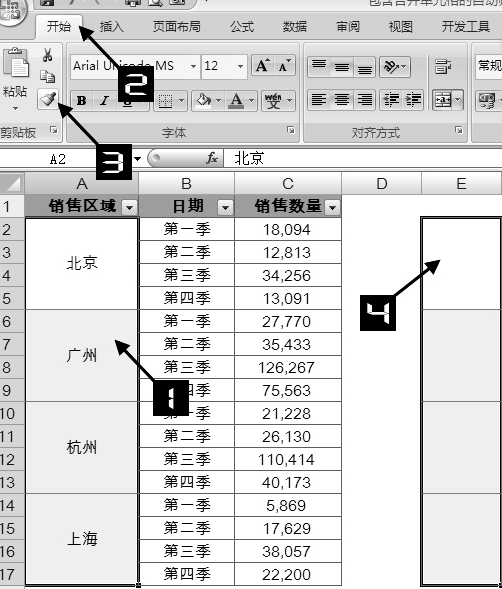Screen dimensions: 502x589
Task: Toggle Bold formatting
Action: point(82,101)
